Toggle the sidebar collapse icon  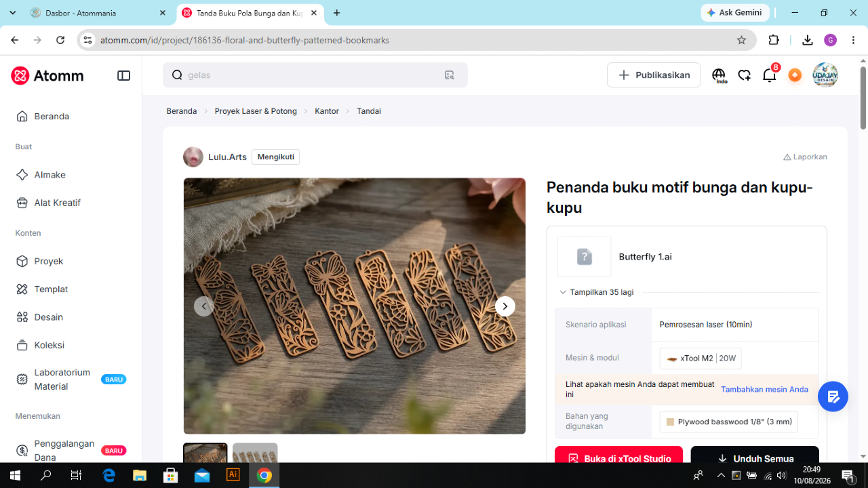(123, 76)
